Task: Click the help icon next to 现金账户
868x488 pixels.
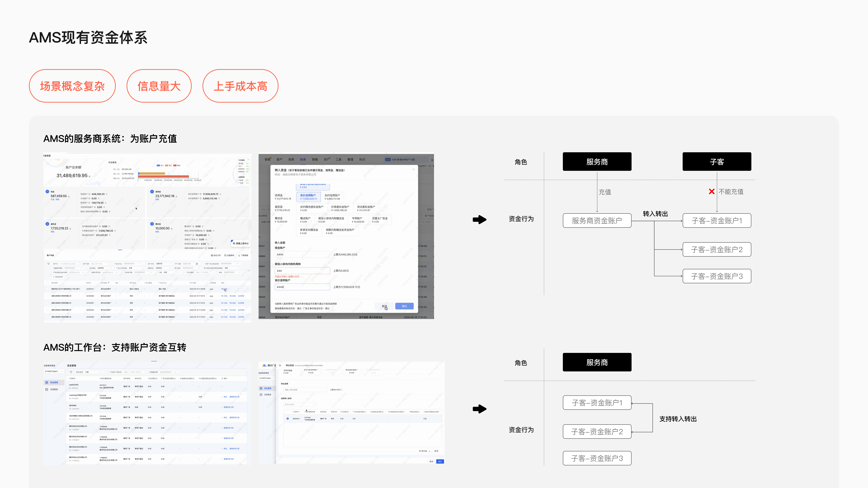Action: click(x=89, y=194)
